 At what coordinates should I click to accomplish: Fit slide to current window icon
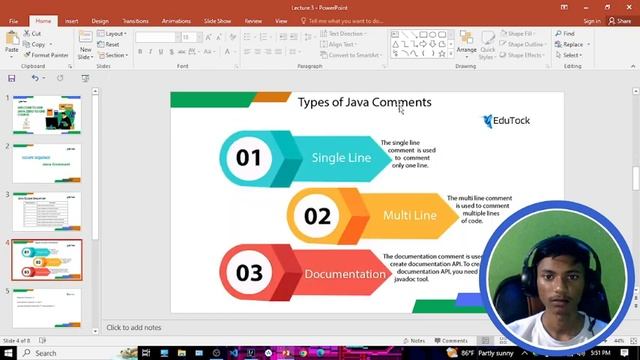(634, 340)
